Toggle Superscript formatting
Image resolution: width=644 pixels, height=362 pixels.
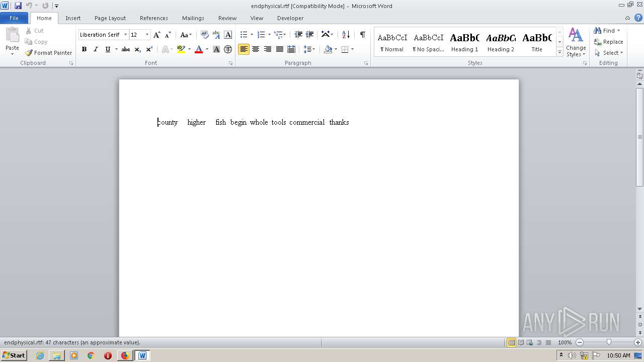click(149, 49)
